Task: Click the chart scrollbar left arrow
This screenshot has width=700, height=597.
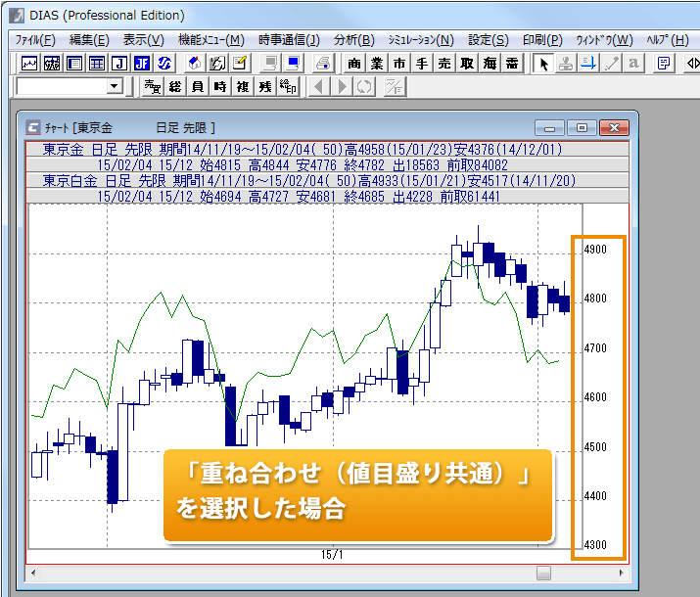Action: point(35,573)
